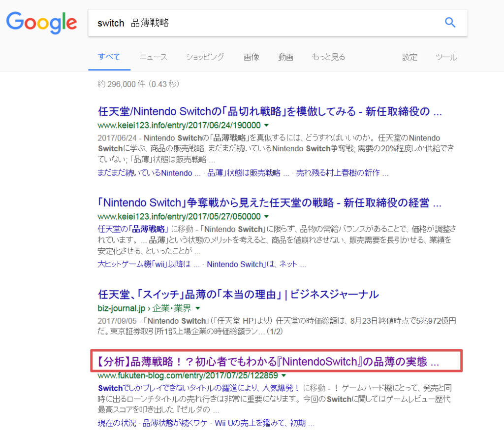Image resolution: width=504 pixels, height=438 pixels.
Task: Click the 現在の状況 sitelink
Action: [x=116, y=423]
